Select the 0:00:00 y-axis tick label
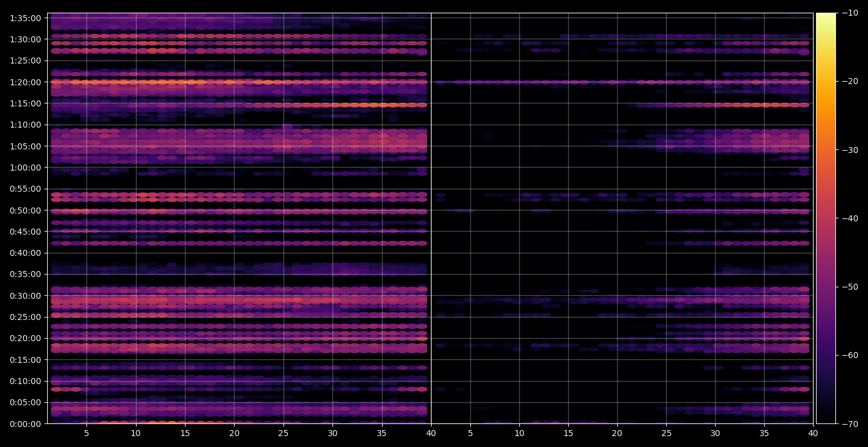The image size is (868, 447). (x=25, y=423)
